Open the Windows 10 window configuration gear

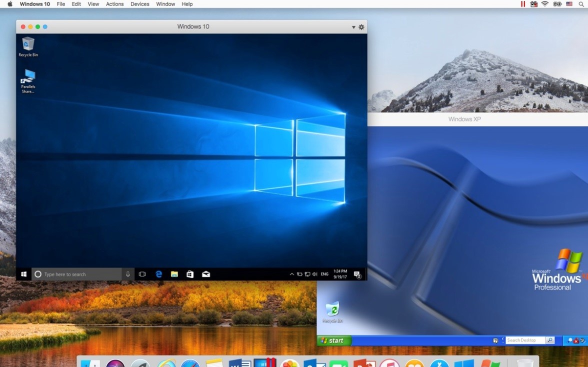click(x=361, y=27)
